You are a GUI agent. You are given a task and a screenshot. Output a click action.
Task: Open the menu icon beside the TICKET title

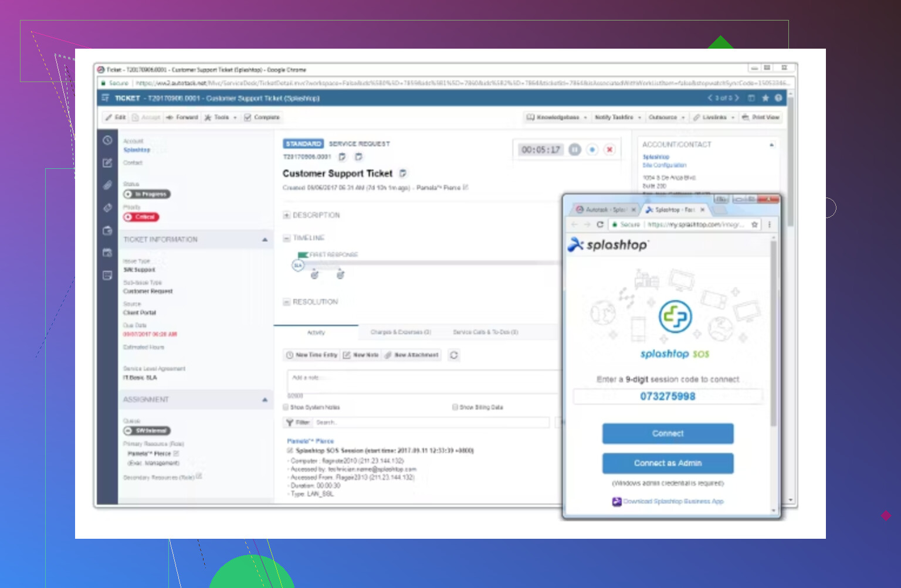click(106, 98)
